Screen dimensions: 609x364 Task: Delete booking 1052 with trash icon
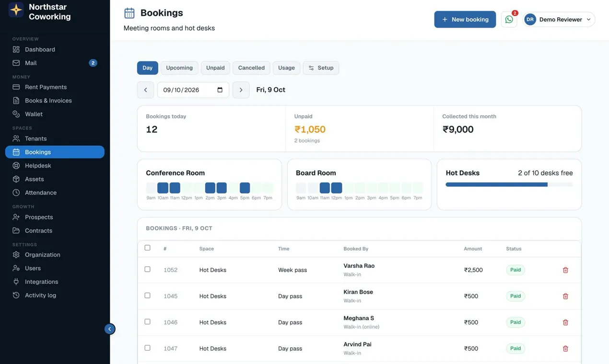pyautogui.click(x=565, y=270)
